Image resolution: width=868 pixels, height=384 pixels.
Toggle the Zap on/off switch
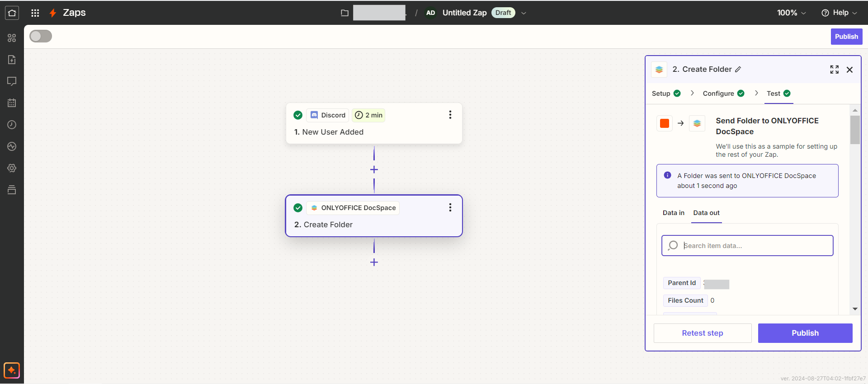click(x=41, y=36)
